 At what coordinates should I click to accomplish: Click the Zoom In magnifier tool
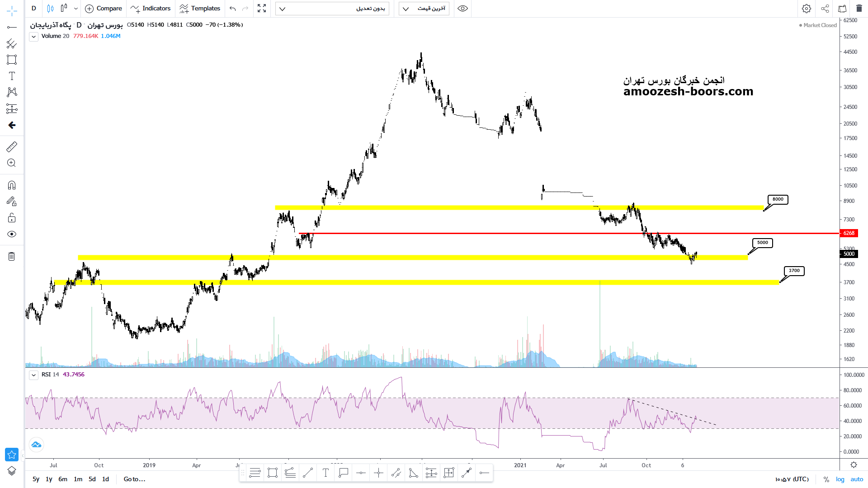(12, 163)
